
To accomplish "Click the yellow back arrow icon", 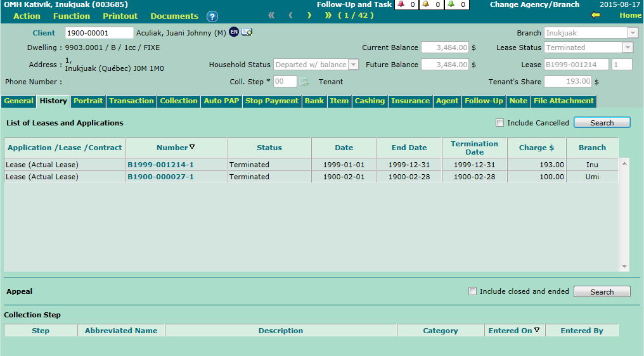I will [x=595, y=15].
